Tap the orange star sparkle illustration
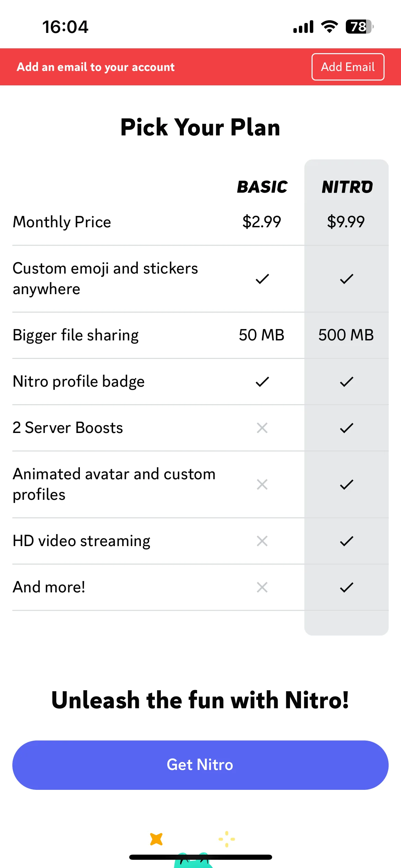The width and height of the screenshot is (401, 868). tap(156, 839)
